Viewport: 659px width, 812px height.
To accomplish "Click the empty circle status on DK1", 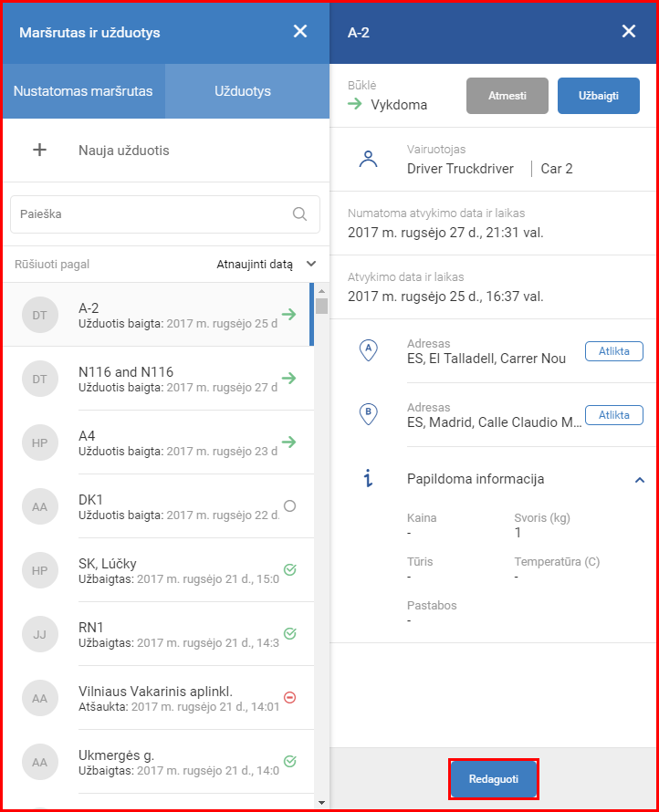I will pos(289,506).
